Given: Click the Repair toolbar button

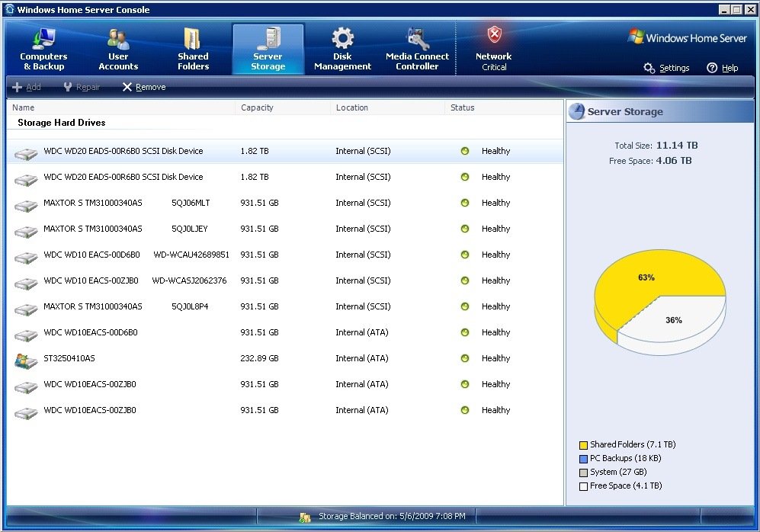Looking at the screenshot, I should pos(82,87).
